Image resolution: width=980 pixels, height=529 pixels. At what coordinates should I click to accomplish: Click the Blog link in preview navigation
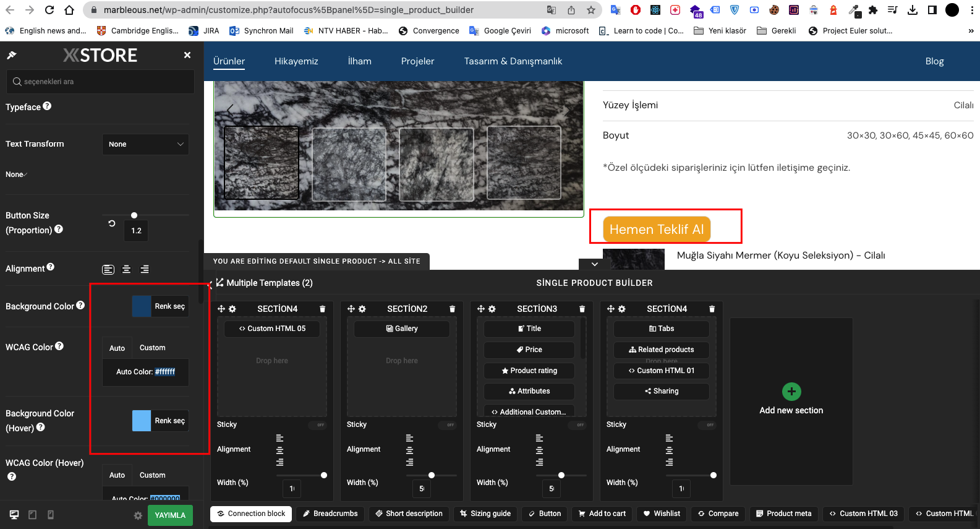(x=934, y=61)
